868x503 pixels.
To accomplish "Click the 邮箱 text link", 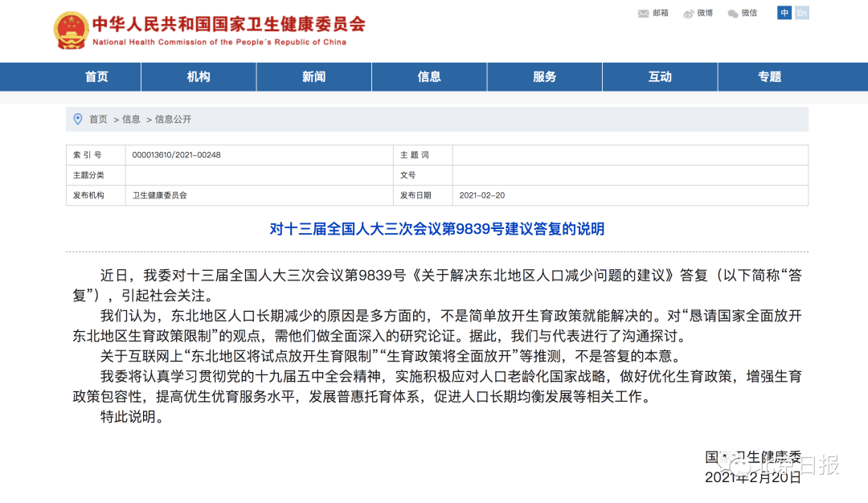I will (661, 13).
